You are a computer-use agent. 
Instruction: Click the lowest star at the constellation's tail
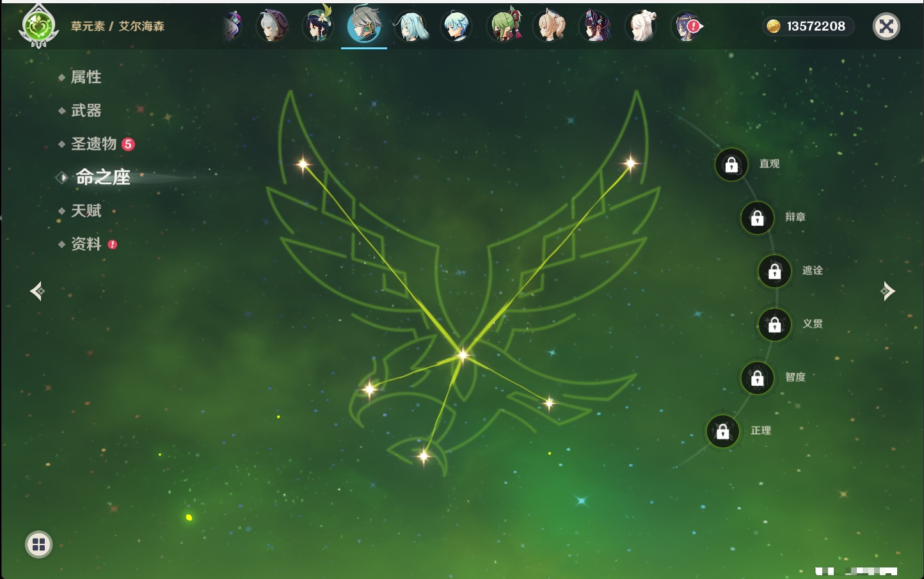(x=424, y=456)
